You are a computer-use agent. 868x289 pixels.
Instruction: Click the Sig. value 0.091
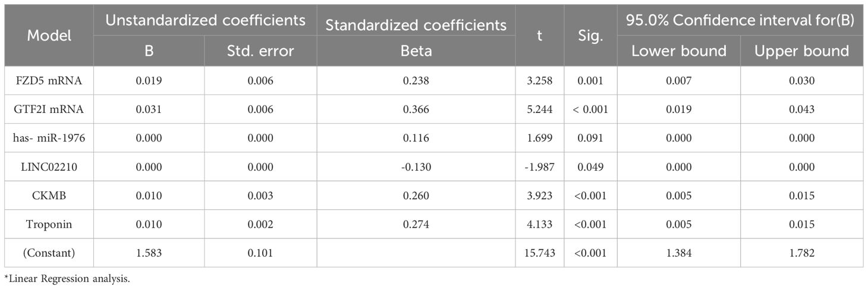click(x=590, y=138)
